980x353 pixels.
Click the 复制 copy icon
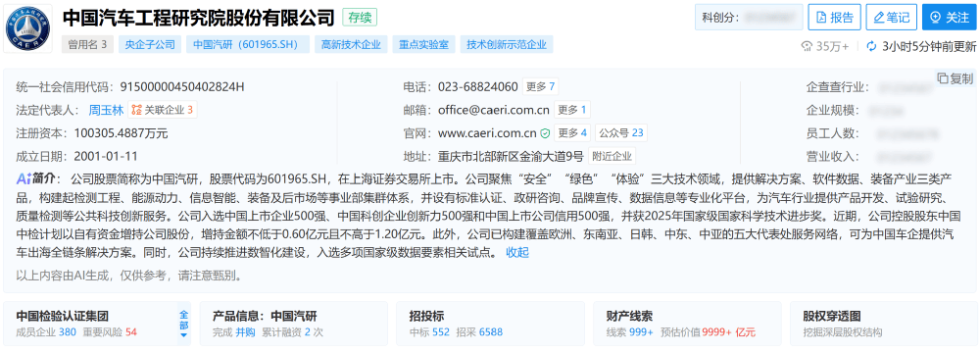(x=942, y=78)
